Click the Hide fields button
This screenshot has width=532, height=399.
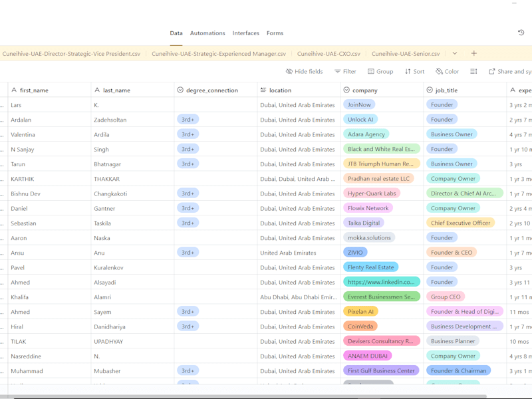[x=305, y=71]
